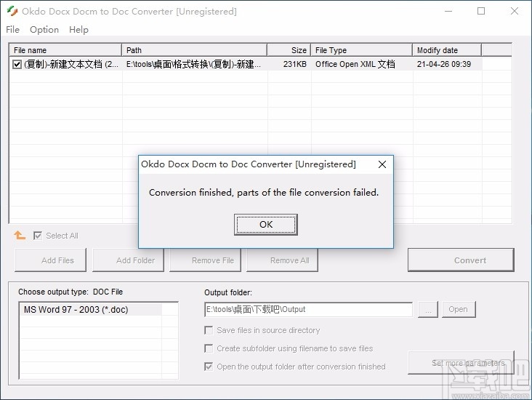The image size is (532, 400).
Task: Click the app icon in title bar
Action: (12, 11)
